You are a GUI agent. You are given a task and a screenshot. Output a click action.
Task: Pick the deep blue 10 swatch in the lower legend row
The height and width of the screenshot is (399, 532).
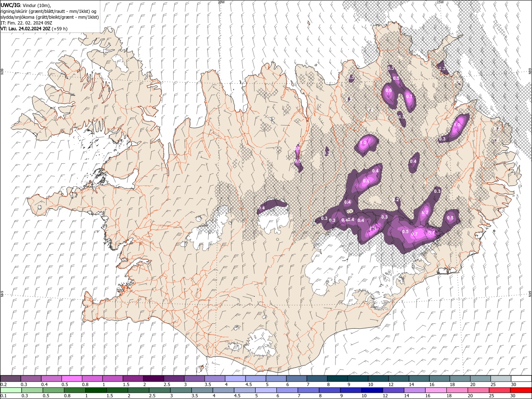[372, 390]
